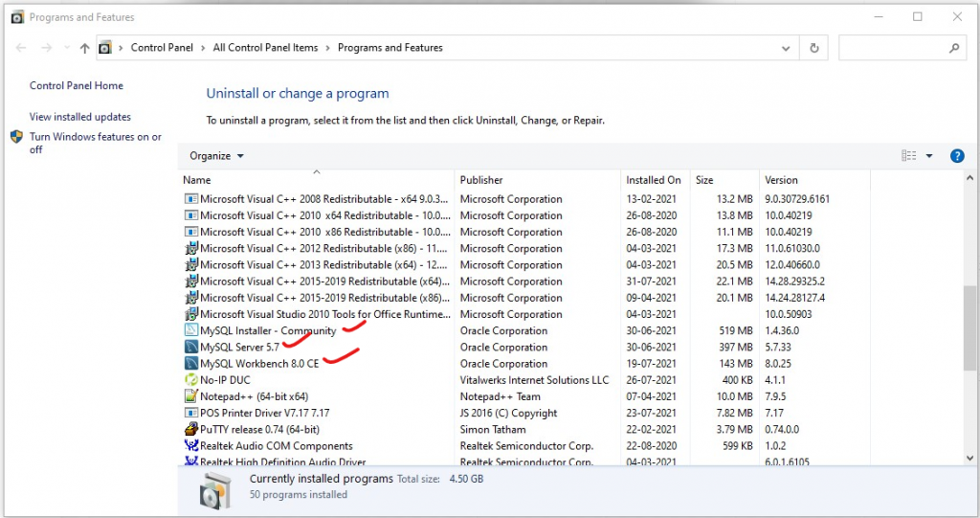Select the No-IP DUC entry

pyautogui.click(x=525, y=380)
